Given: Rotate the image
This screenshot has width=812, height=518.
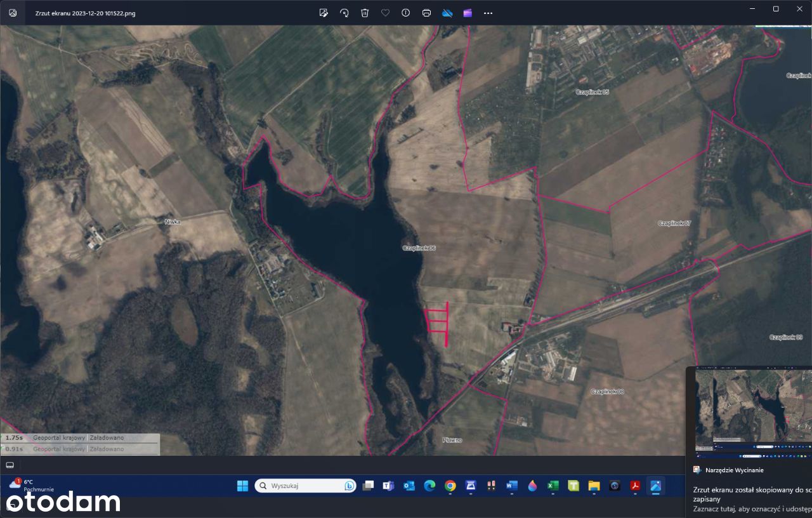Looking at the screenshot, I should tap(344, 13).
